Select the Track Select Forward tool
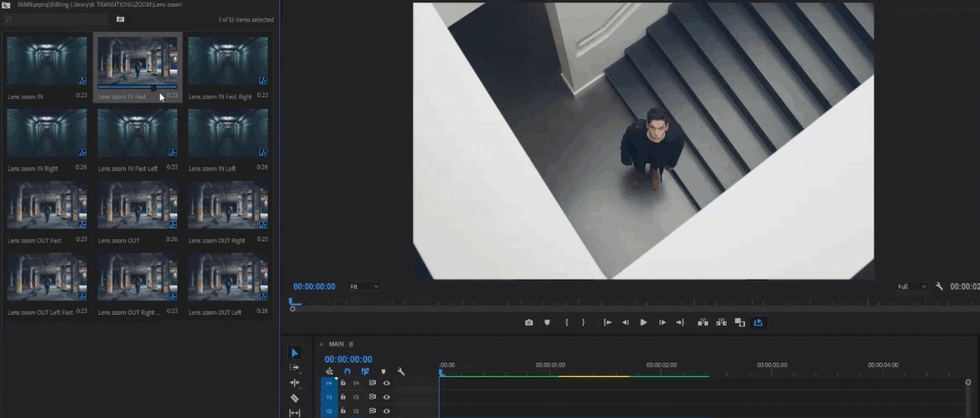This screenshot has height=418, width=980. click(295, 368)
